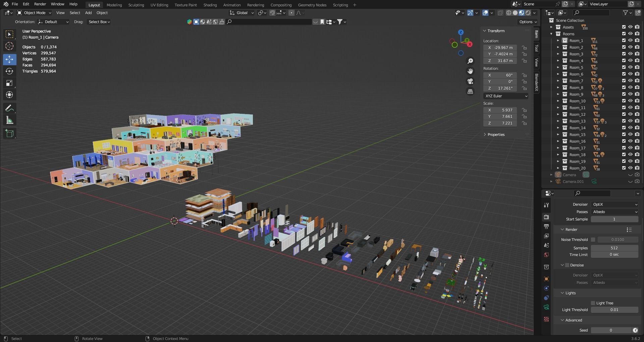Toggle Room_12 collection exclude checkbox

click(624, 114)
